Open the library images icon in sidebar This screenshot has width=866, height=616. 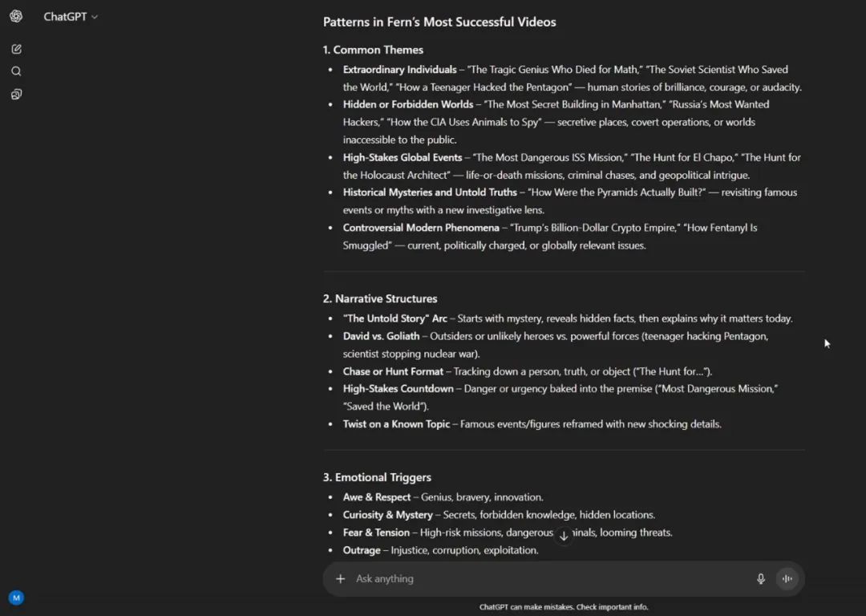click(17, 95)
